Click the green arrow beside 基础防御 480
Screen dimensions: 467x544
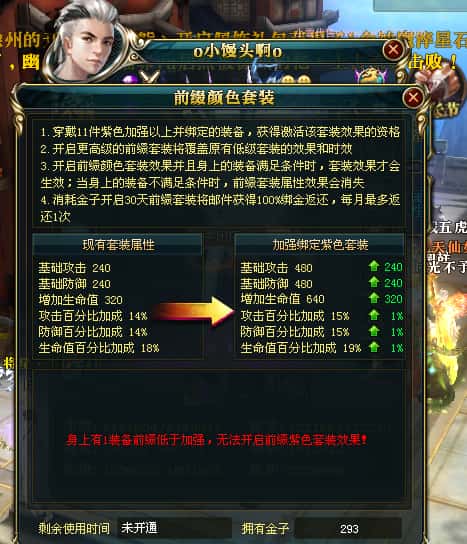pos(374,282)
